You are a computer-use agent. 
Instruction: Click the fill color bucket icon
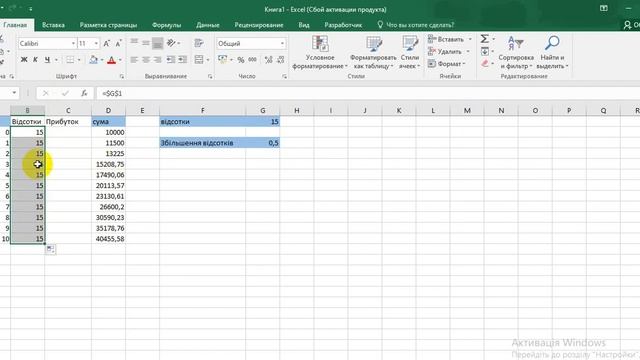click(x=93, y=60)
